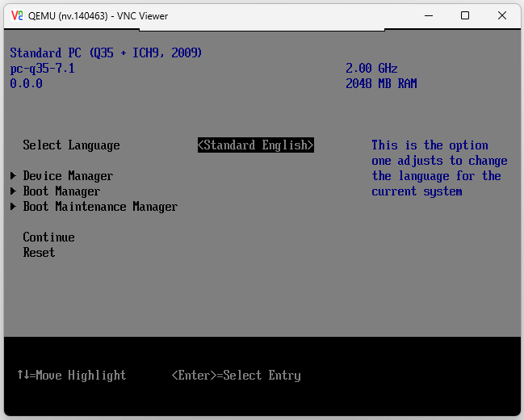Click the 2.00 GHz processor speed text

pyautogui.click(x=371, y=69)
